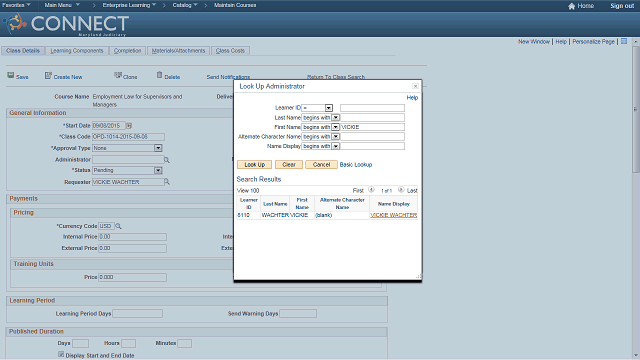
Task: Click the Create New icon
Action: [48, 76]
